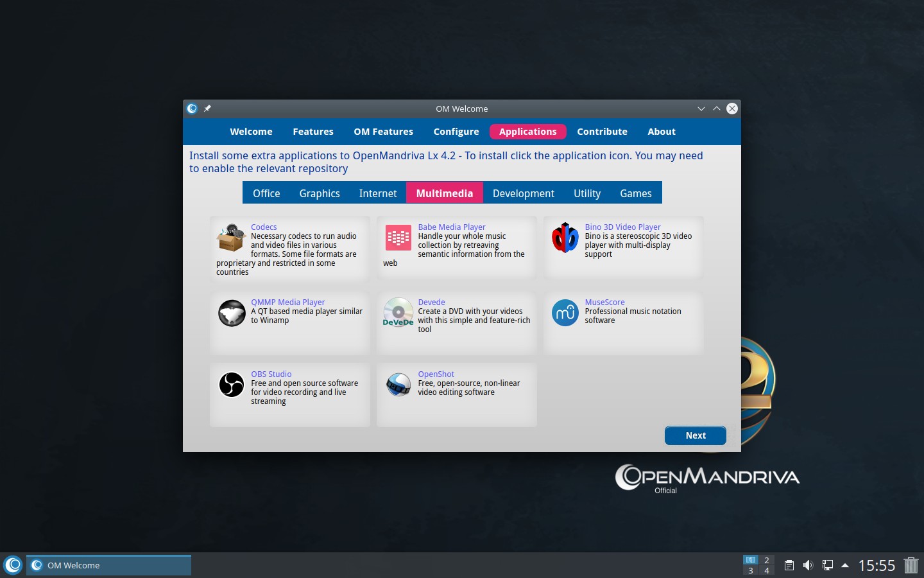Click the QMMP Media Player icon

[x=231, y=313]
